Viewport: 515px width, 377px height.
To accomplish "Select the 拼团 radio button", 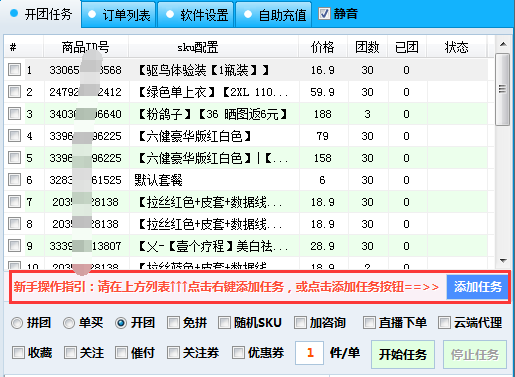I will (17, 323).
